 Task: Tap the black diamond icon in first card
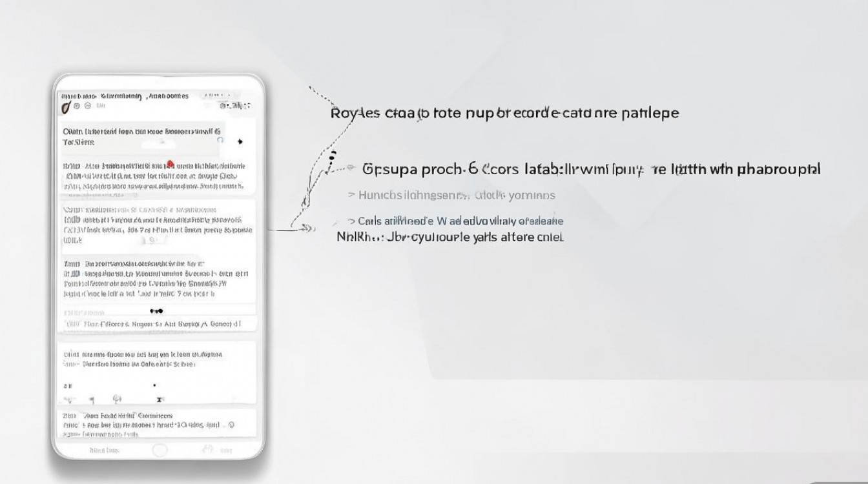click(240, 141)
